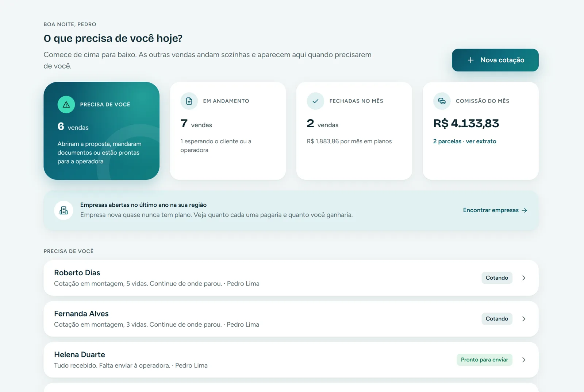584x392 pixels.
Task: Click the document icon beside Em andamento
Action: pos(189,101)
